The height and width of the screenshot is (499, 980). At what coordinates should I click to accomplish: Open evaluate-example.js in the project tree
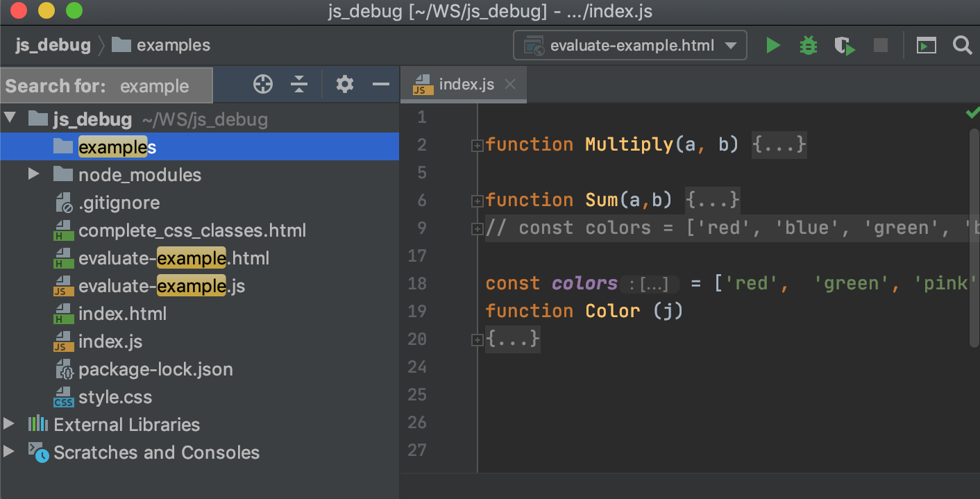(x=162, y=286)
